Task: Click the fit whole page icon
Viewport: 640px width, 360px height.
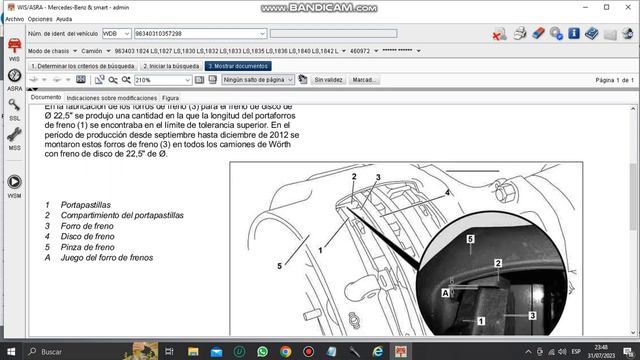Action: 213,80
